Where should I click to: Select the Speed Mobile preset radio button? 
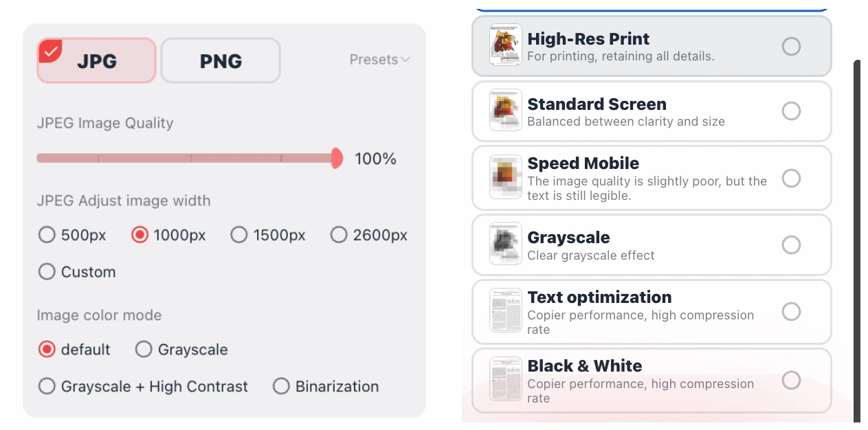pyautogui.click(x=791, y=177)
